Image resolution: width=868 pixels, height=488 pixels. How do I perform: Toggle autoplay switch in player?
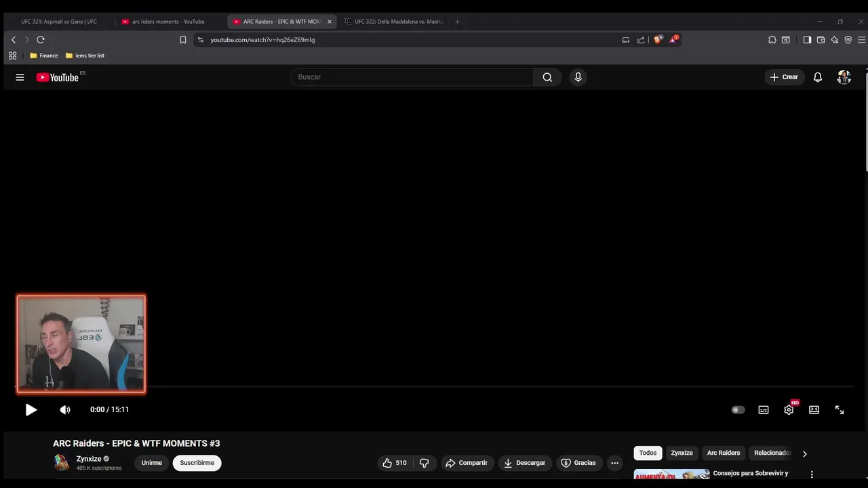[738, 409]
